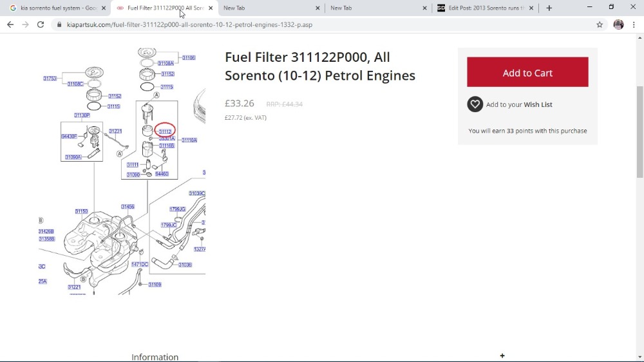Click the £33.26 price text
Image resolution: width=644 pixels, height=362 pixels.
click(240, 103)
